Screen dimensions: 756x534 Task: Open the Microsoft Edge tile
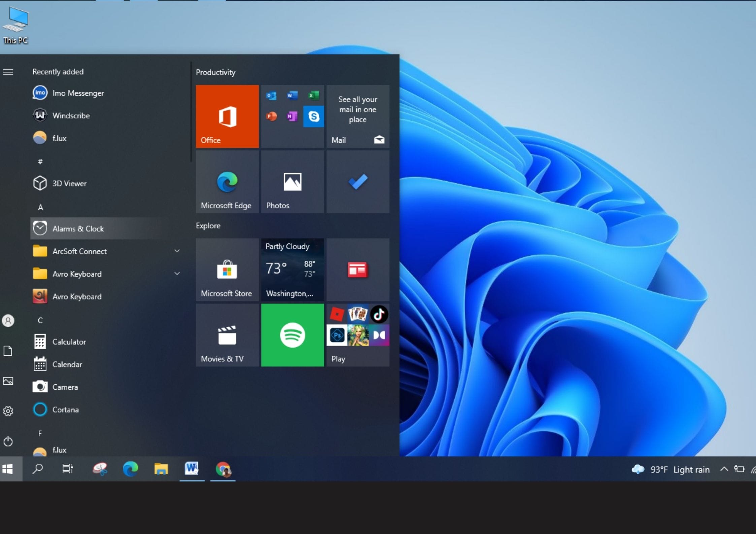click(227, 182)
